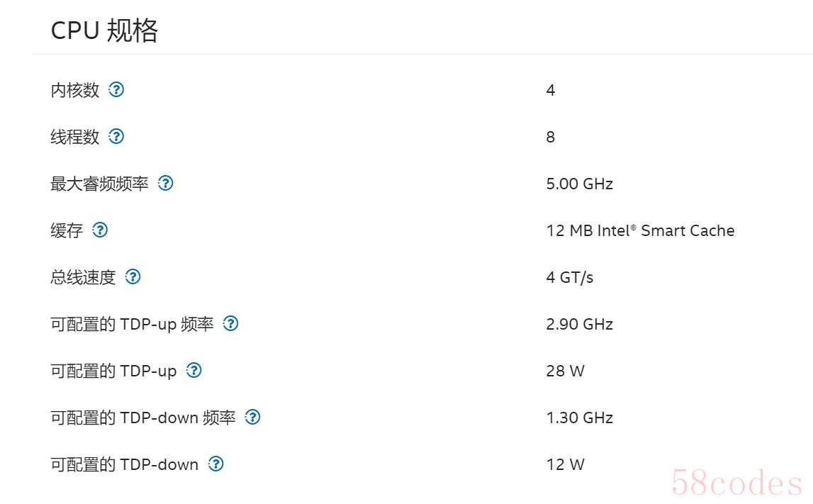Click the 线程数 label text
Image resolution: width=813 pixels, height=504 pixels.
click(74, 137)
